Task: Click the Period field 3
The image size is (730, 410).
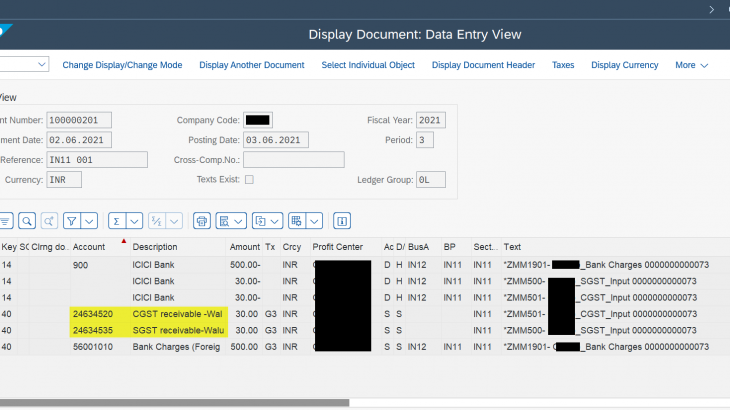Action: click(x=425, y=140)
